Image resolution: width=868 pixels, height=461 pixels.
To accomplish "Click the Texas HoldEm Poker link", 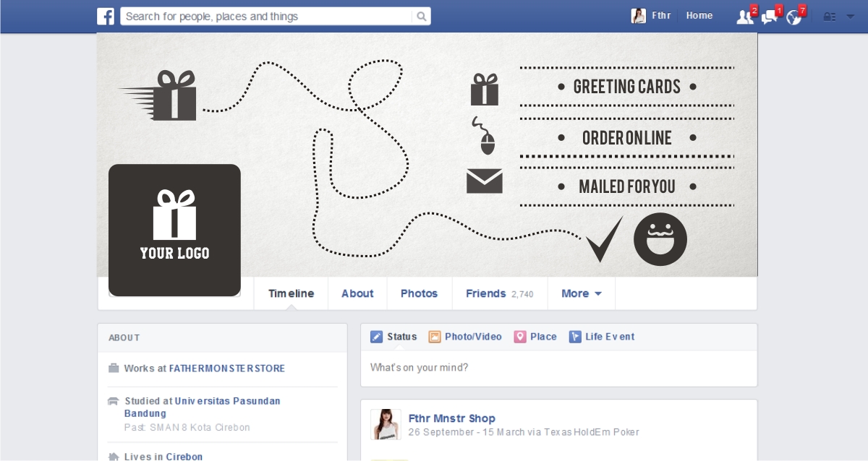I will pos(593,432).
